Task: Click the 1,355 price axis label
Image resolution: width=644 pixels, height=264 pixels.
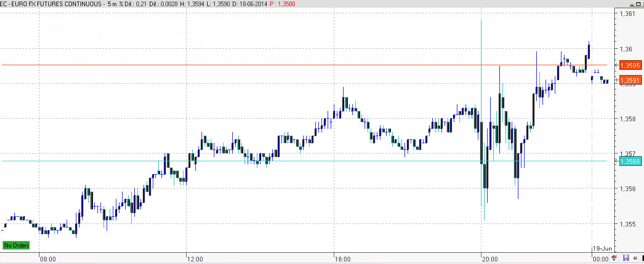Action: pyautogui.click(x=627, y=224)
